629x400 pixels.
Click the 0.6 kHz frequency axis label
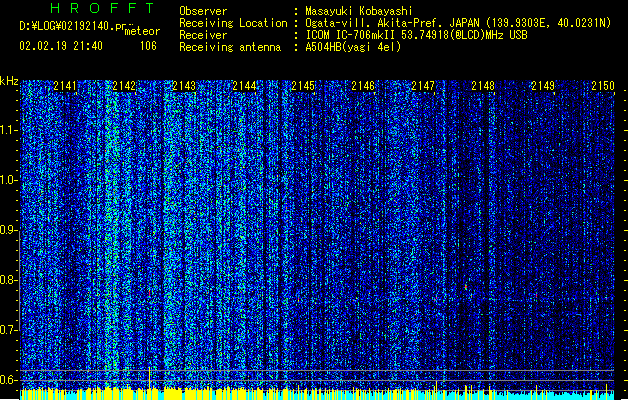coord(9,380)
